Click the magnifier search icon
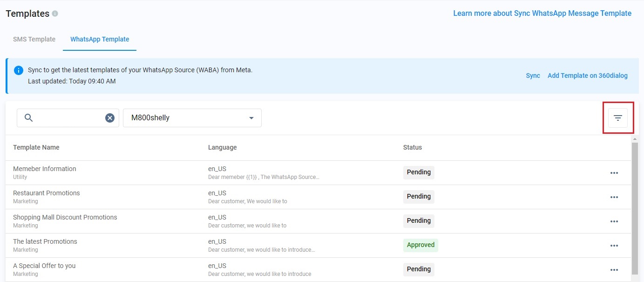 point(28,118)
